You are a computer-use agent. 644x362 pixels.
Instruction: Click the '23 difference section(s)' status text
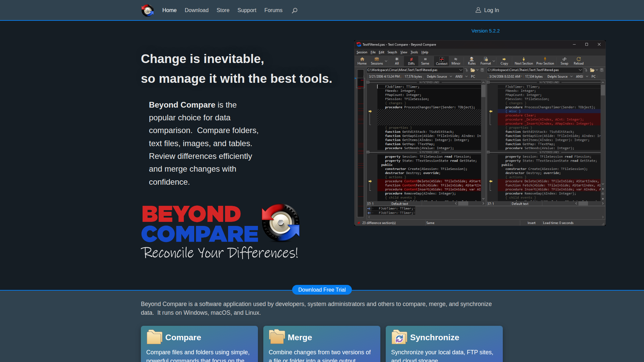point(379,223)
